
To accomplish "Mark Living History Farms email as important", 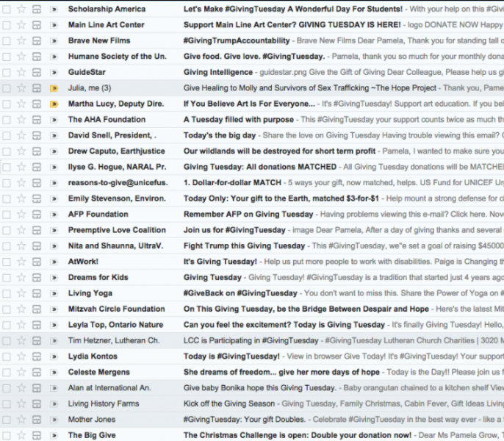I will [54, 404].
